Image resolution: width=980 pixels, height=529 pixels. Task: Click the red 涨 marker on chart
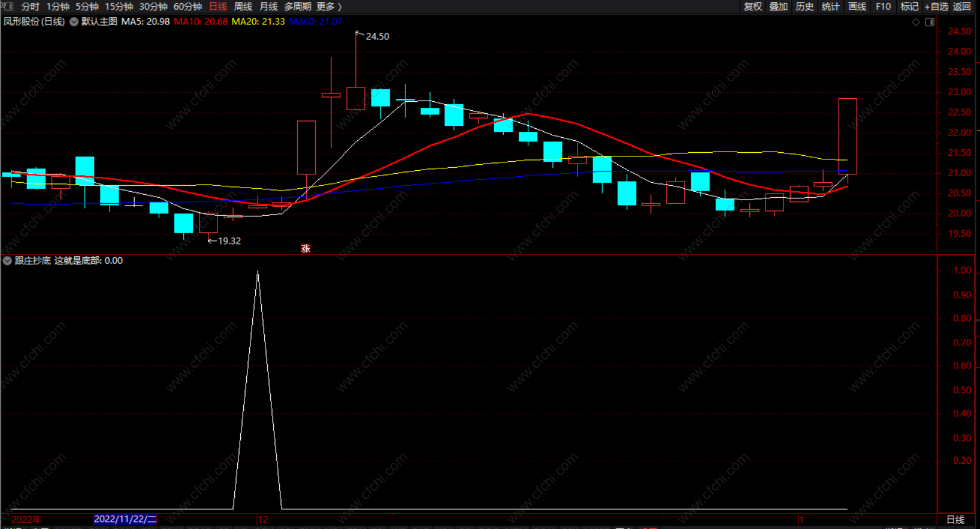(306, 249)
